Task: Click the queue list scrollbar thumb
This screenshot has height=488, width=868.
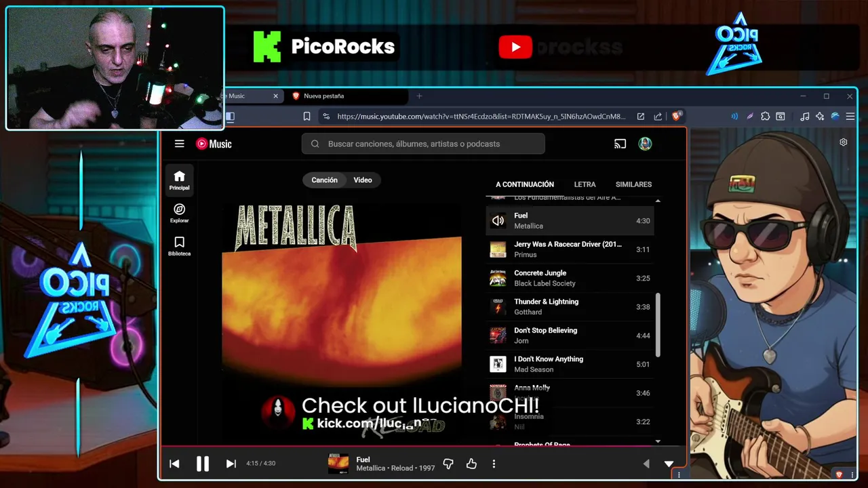Action: click(x=658, y=325)
